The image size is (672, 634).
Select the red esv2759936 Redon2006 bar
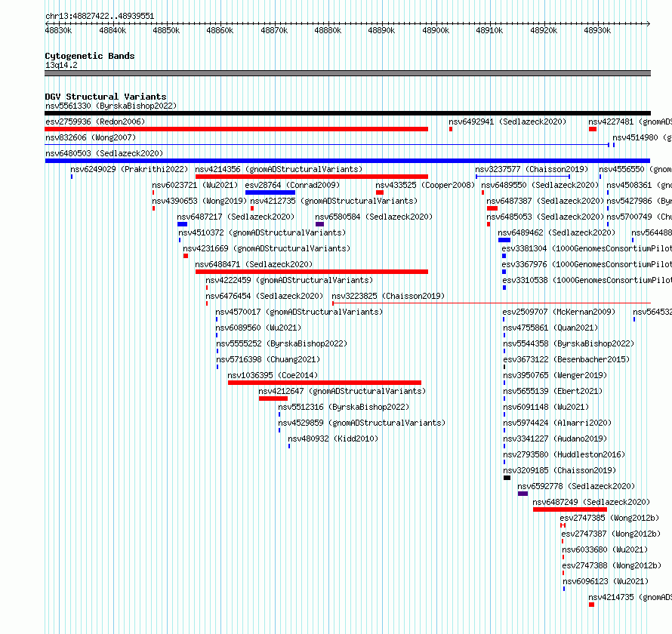tap(236, 129)
